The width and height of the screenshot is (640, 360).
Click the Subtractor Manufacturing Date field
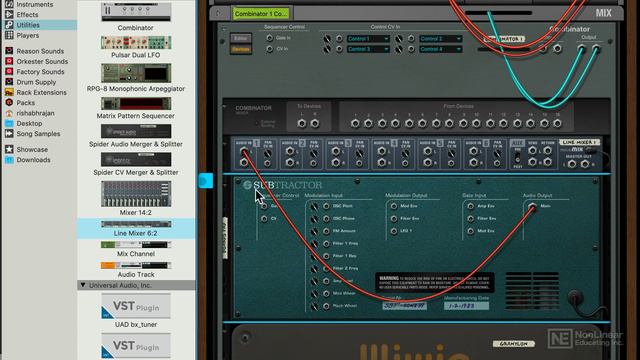[466, 305]
